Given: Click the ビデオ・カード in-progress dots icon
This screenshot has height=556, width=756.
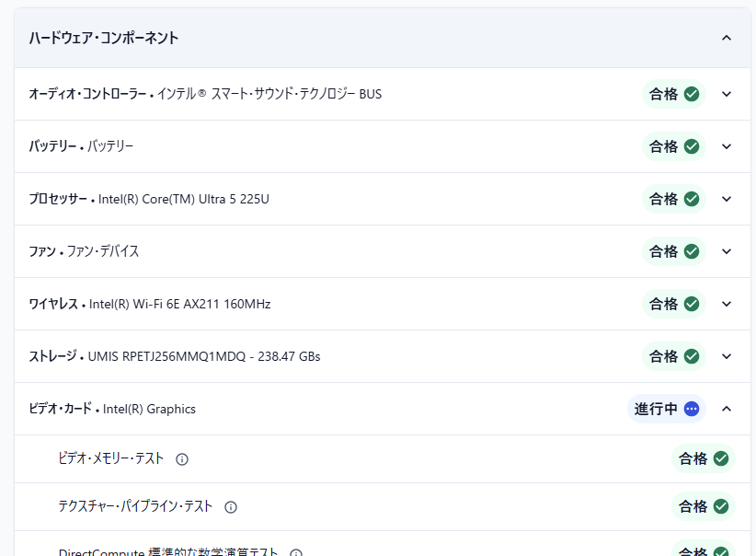Looking at the screenshot, I should pos(692,409).
